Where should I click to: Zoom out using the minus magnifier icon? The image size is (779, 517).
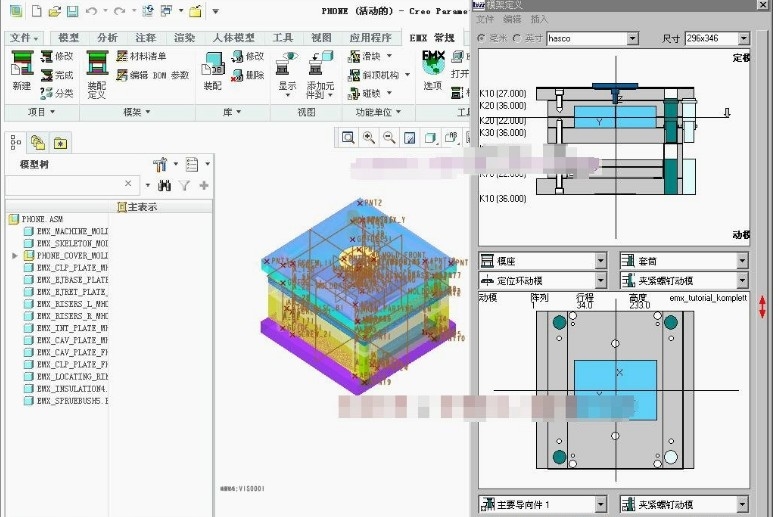(x=389, y=138)
